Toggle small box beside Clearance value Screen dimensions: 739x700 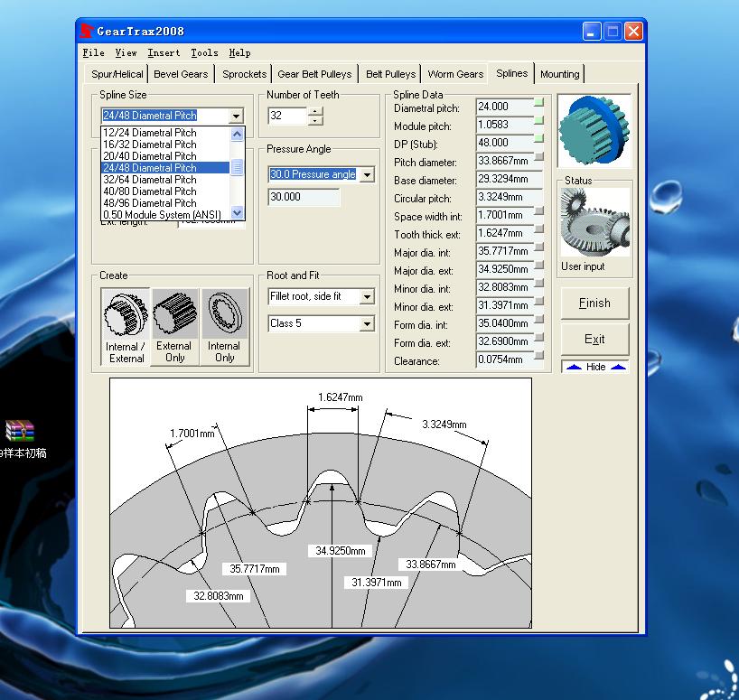[538, 355]
